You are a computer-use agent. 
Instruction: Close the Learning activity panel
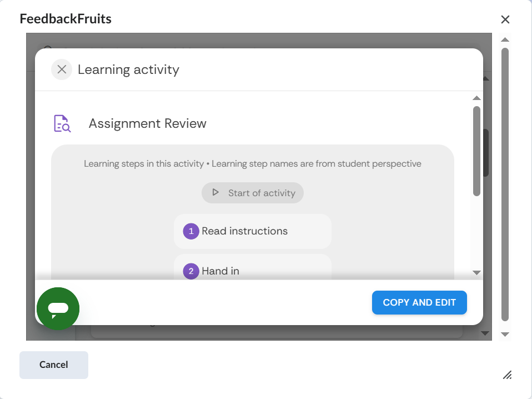62,69
